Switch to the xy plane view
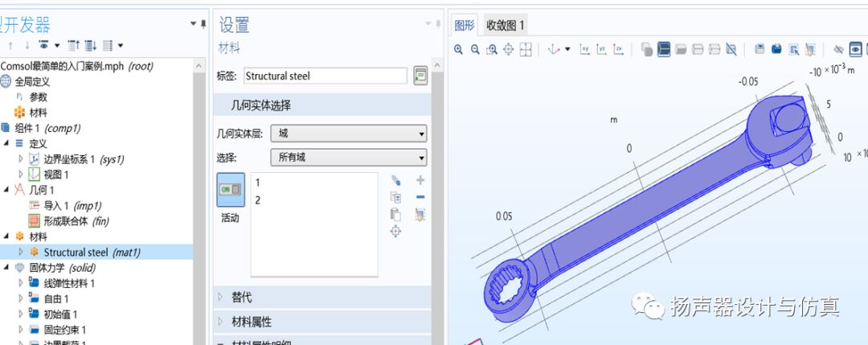Viewport: 868px width, 345px height. (x=585, y=50)
